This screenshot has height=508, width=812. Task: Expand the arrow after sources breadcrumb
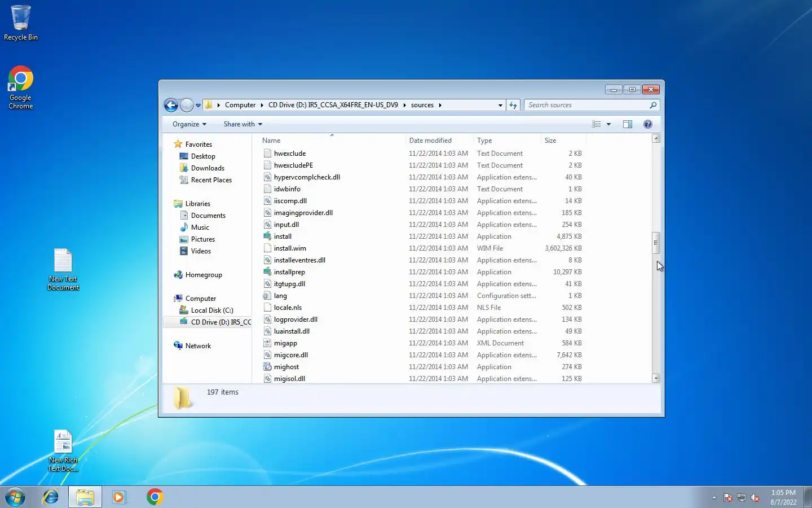[x=440, y=106]
